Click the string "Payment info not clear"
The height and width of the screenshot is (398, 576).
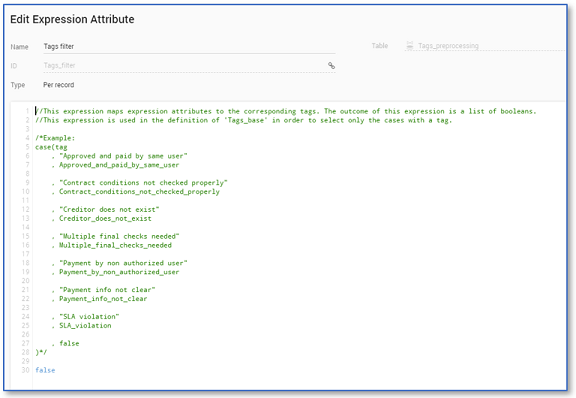click(x=107, y=290)
